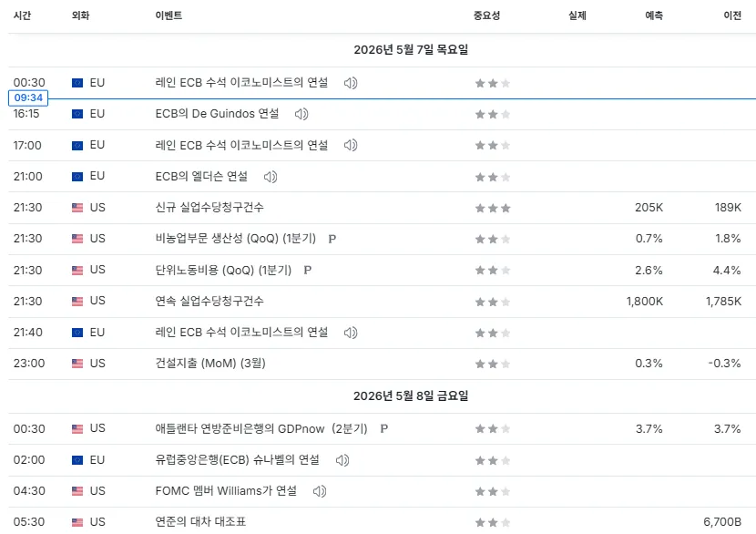Click EU flag in 21:00 엘더슨 row
This screenshot has width=756, height=534.
pyautogui.click(x=77, y=177)
